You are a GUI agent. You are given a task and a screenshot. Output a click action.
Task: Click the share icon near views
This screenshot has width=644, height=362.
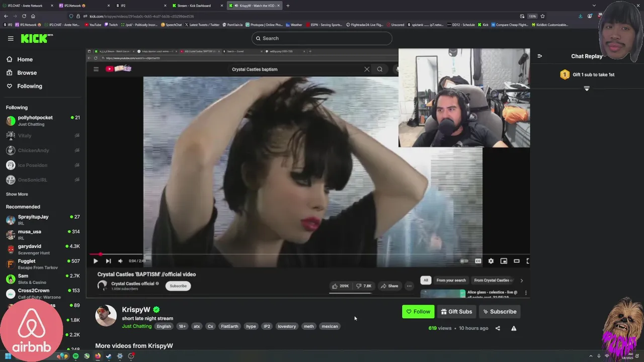point(498,328)
